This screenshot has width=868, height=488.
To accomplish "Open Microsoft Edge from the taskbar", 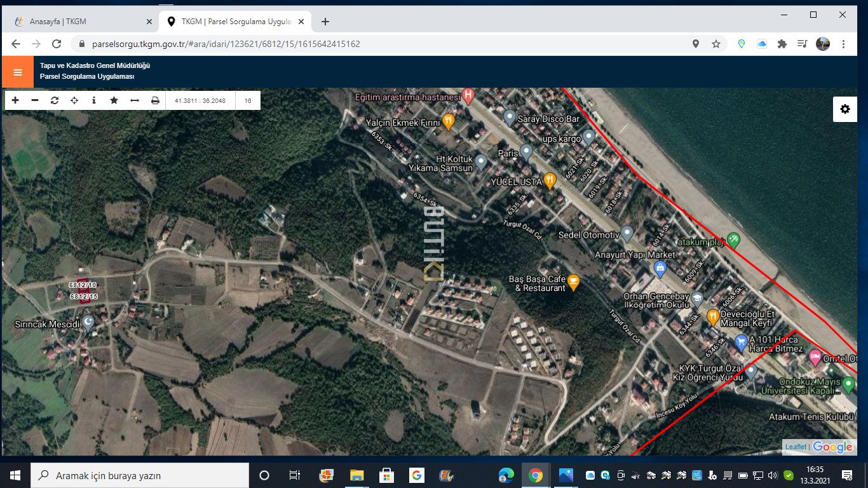I will coord(506,475).
